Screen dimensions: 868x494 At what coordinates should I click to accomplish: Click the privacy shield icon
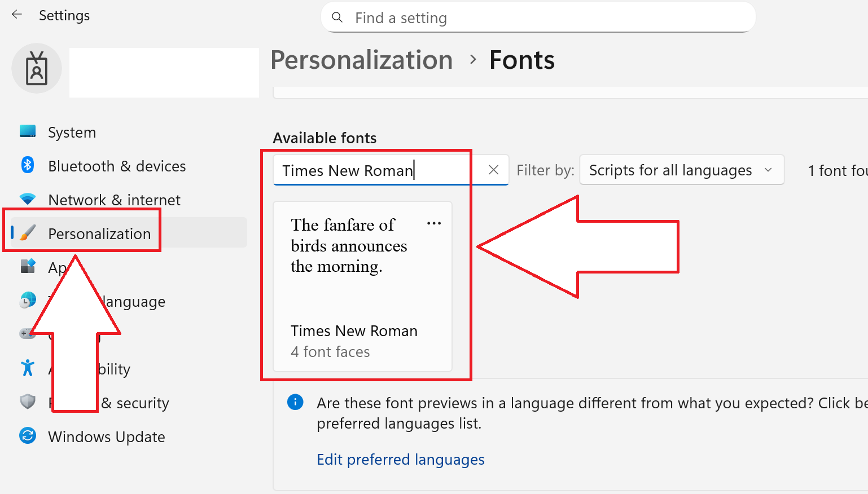pos(28,402)
